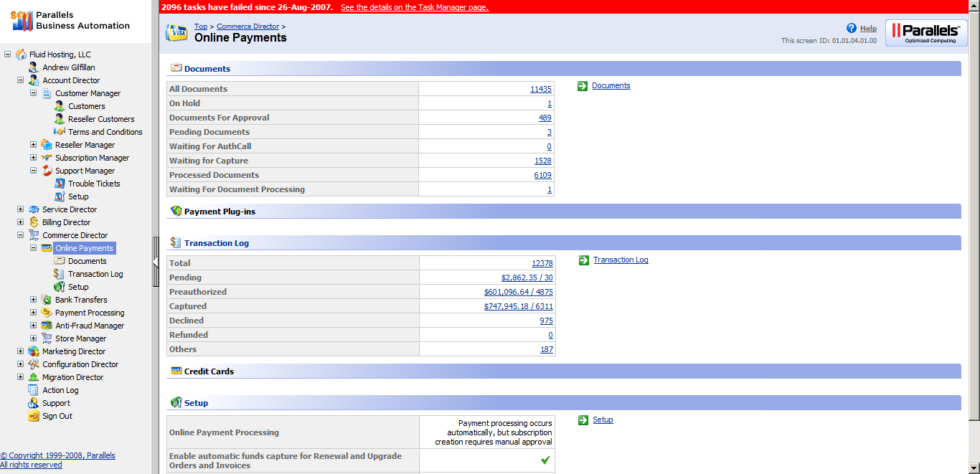This screenshot has width=980, height=474.
Task: Click the Marketing Director icon
Action: coord(34,351)
